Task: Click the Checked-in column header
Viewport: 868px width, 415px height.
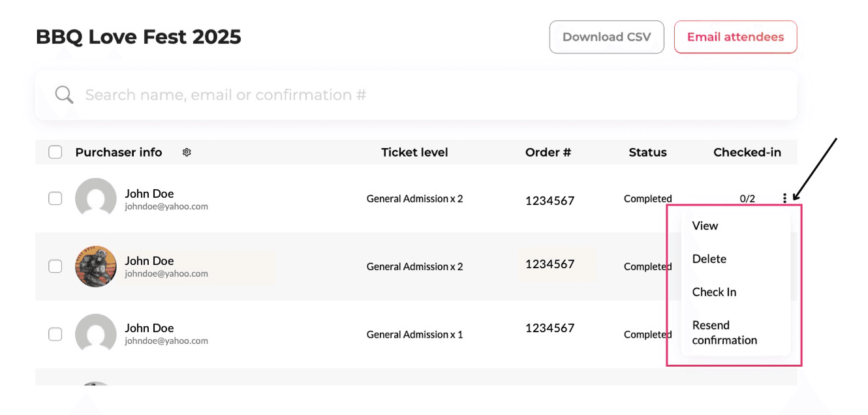Action: pos(747,153)
